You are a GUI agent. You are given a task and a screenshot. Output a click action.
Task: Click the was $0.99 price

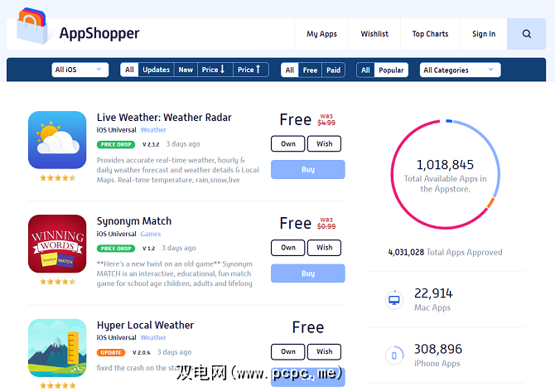tap(326, 224)
